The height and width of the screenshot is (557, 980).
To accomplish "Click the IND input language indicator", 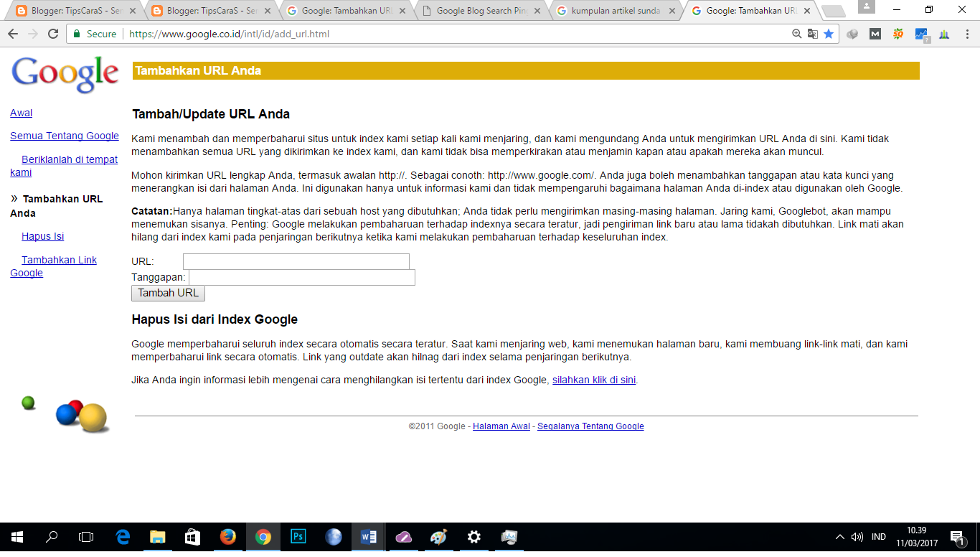I will [x=879, y=537].
